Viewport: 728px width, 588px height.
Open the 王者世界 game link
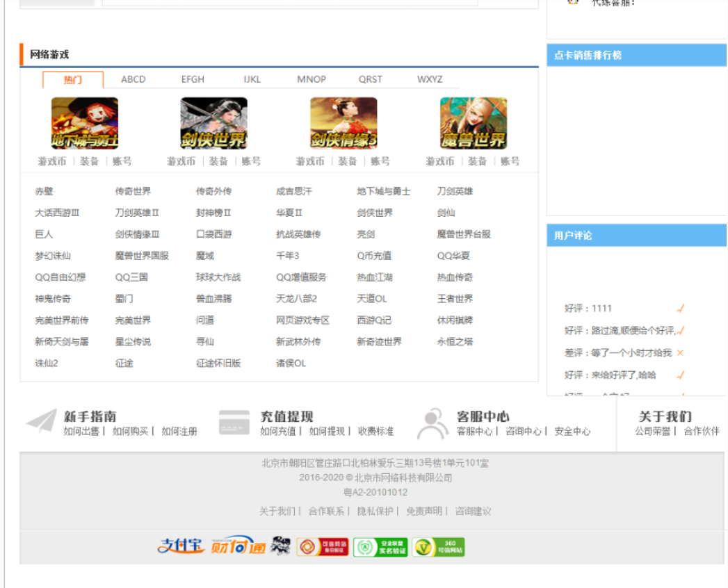point(455,299)
